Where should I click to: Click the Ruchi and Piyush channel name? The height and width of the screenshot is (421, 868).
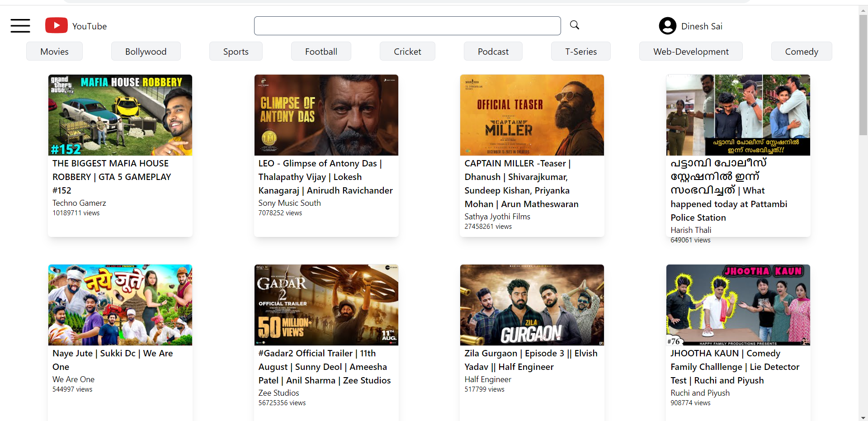pos(700,393)
